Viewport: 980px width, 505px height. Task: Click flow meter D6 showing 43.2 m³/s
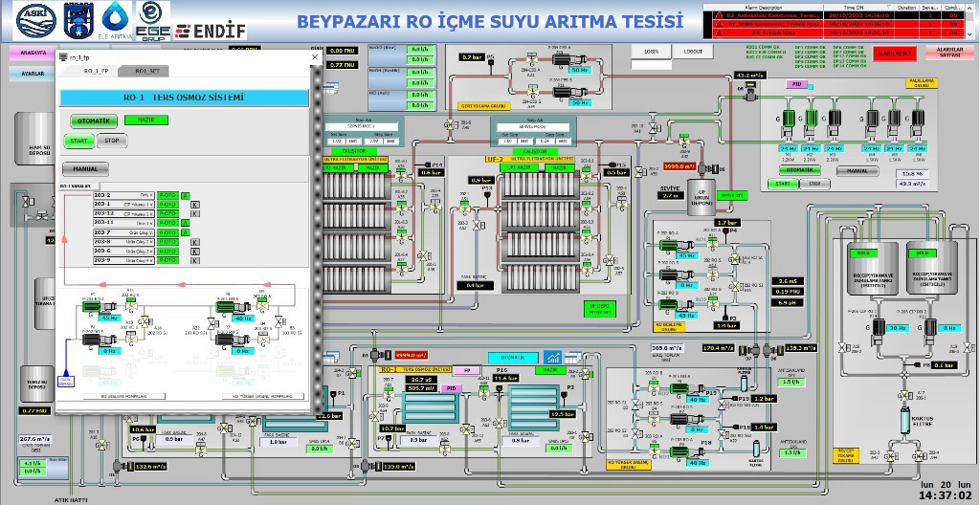pos(749,92)
